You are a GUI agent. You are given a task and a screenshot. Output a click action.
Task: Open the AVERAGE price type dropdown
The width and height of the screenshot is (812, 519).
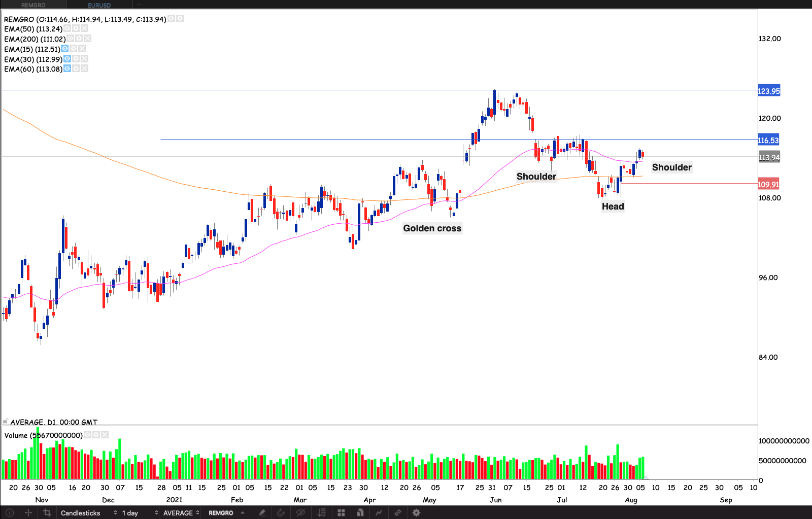(181, 513)
